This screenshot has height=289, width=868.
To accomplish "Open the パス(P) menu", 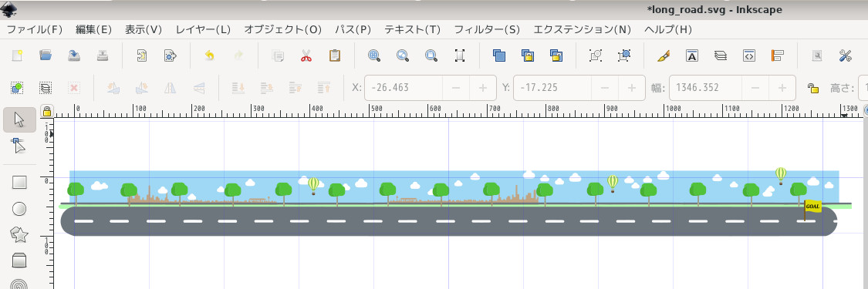I will [x=353, y=29].
